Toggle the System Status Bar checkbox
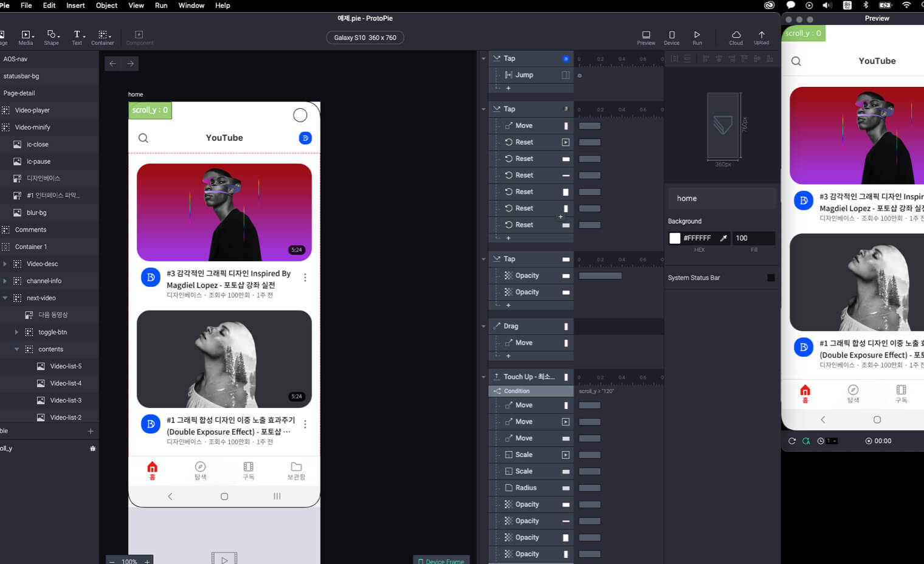The height and width of the screenshot is (564, 924). pyautogui.click(x=771, y=278)
